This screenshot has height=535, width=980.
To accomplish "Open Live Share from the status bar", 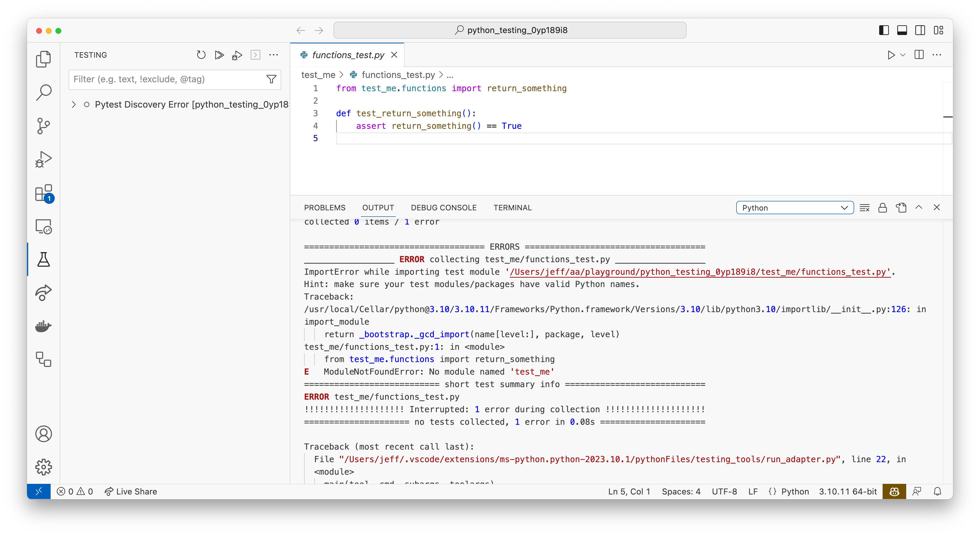I will coord(131,491).
